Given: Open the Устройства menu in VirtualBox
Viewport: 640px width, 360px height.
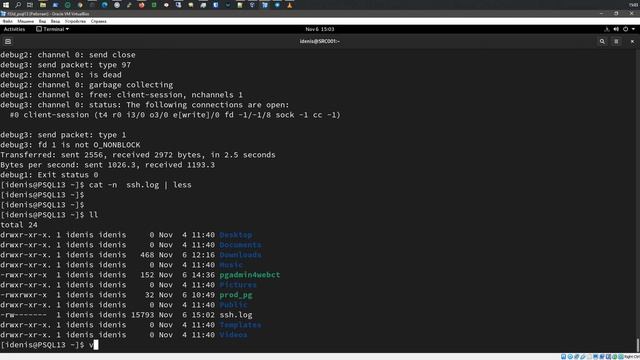Looking at the screenshot, I should (75, 21).
